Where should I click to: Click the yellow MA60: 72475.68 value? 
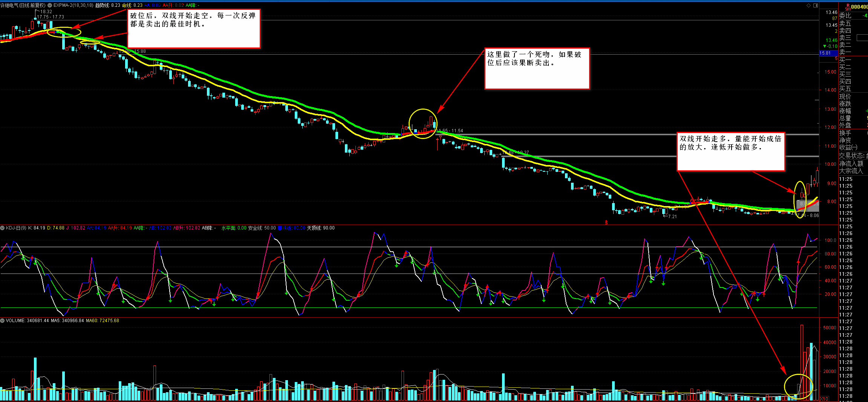tap(103, 321)
